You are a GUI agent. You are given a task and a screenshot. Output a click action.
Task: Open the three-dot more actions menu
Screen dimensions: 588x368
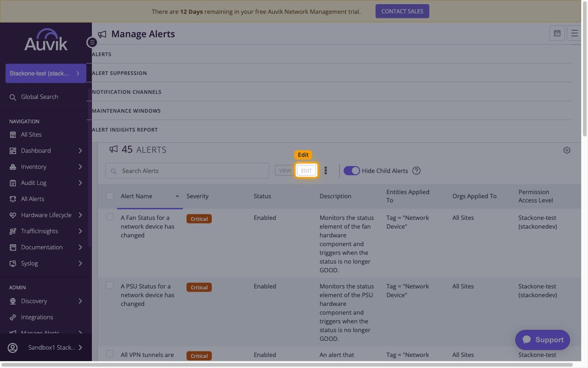pos(326,171)
